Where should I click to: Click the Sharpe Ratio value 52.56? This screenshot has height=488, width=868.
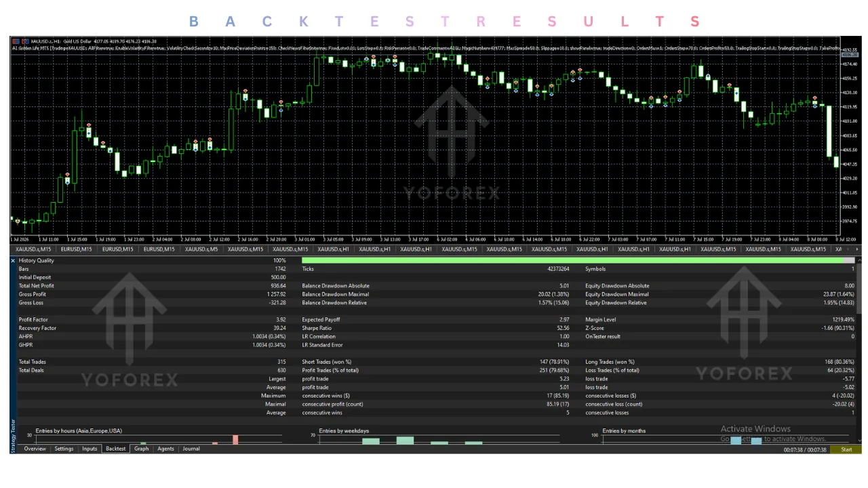(x=562, y=328)
